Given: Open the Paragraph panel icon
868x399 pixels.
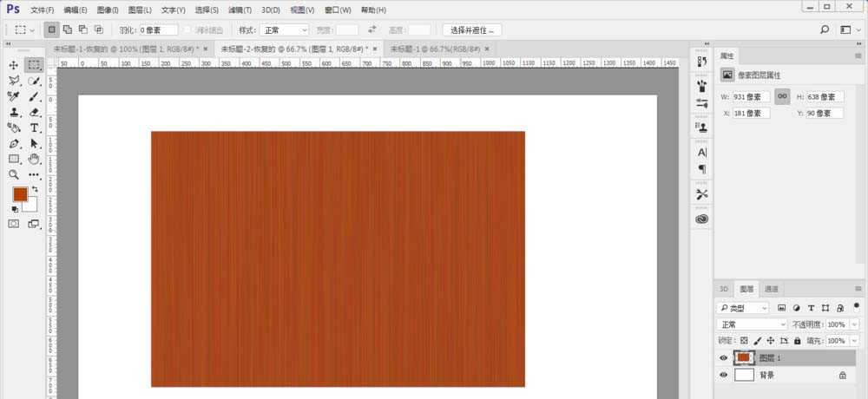Looking at the screenshot, I should 702,169.
